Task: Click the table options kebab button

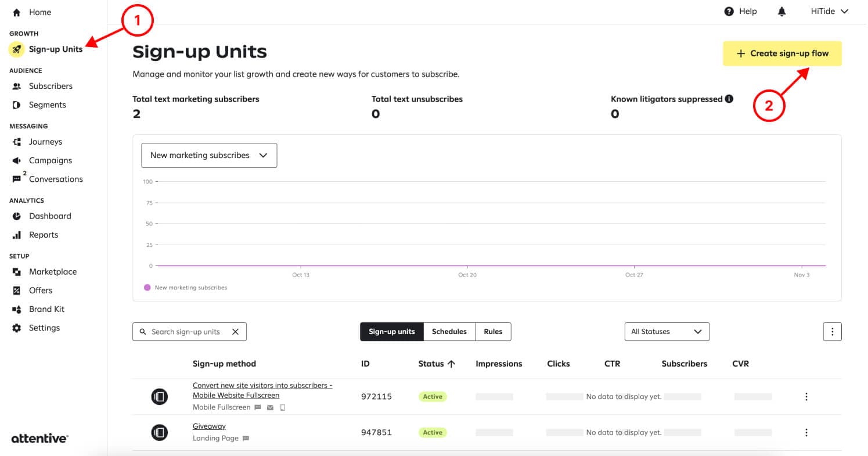Action: click(832, 332)
